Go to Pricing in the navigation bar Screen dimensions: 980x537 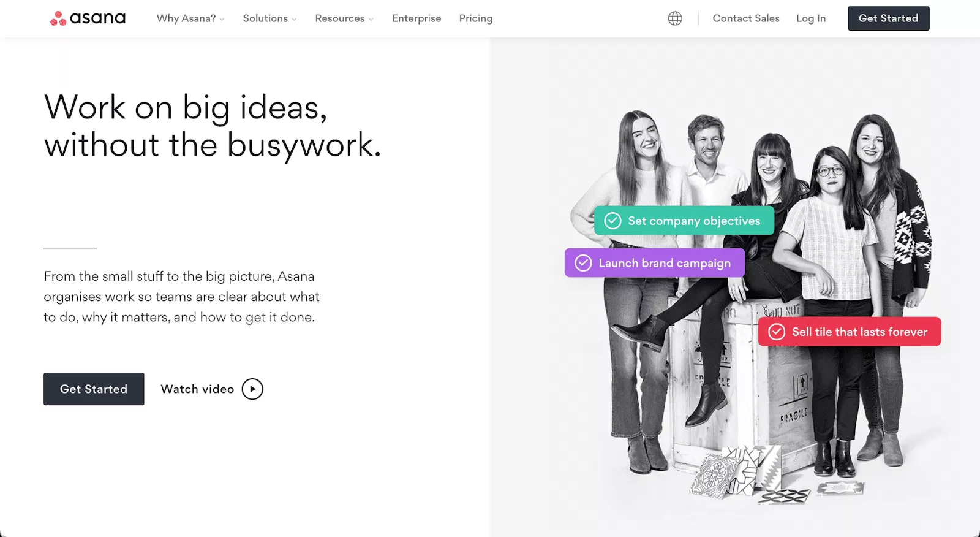[476, 18]
